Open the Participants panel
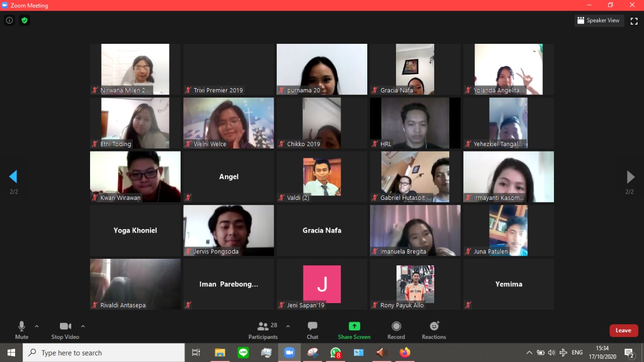This screenshot has width=644, height=362. [x=263, y=330]
